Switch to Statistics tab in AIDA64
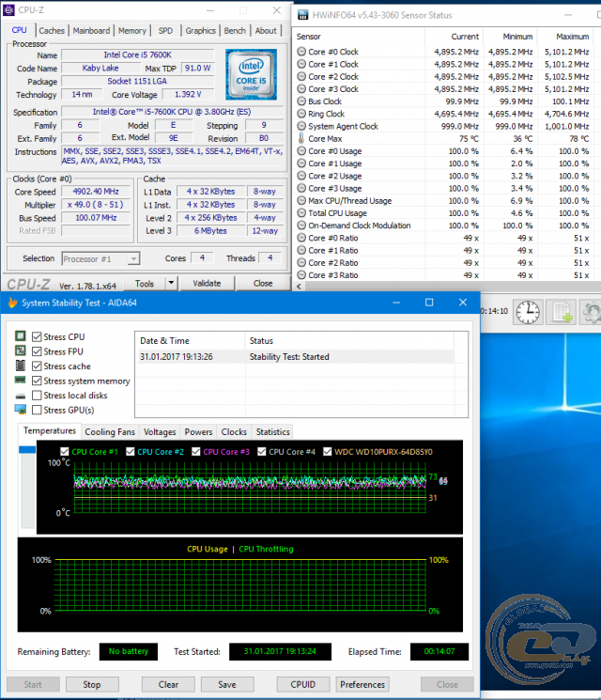This screenshot has height=700, width=601. pos(272,431)
